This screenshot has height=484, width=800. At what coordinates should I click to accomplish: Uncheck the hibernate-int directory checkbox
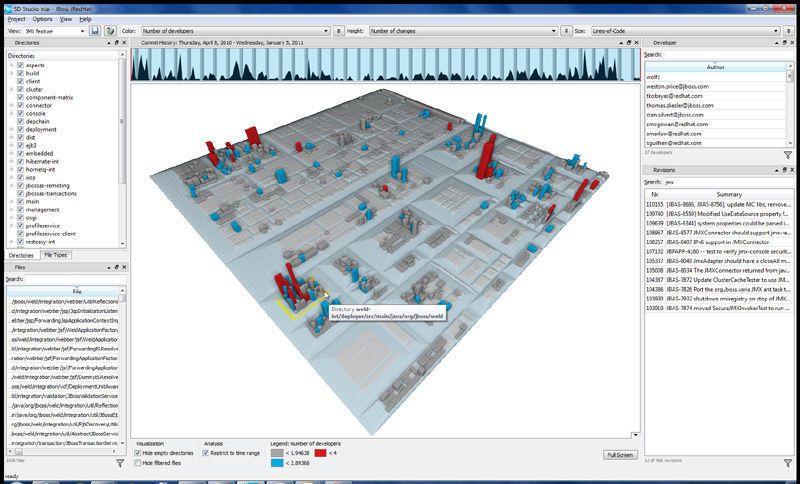[20, 162]
